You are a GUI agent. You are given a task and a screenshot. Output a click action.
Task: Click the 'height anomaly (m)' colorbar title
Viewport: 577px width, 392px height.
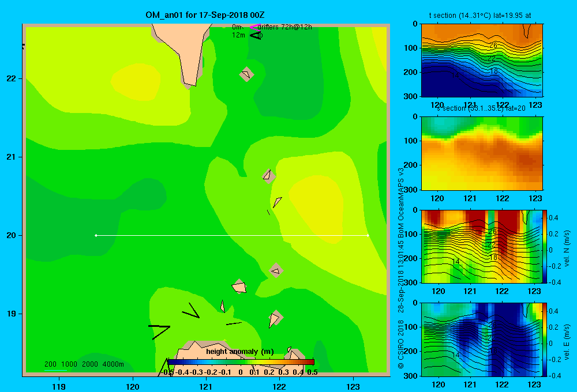pyautogui.click(x=240, y=352)
